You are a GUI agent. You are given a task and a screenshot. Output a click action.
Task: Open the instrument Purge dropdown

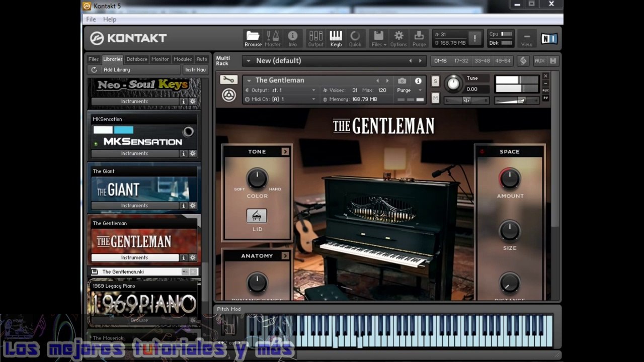click(410, 90)
